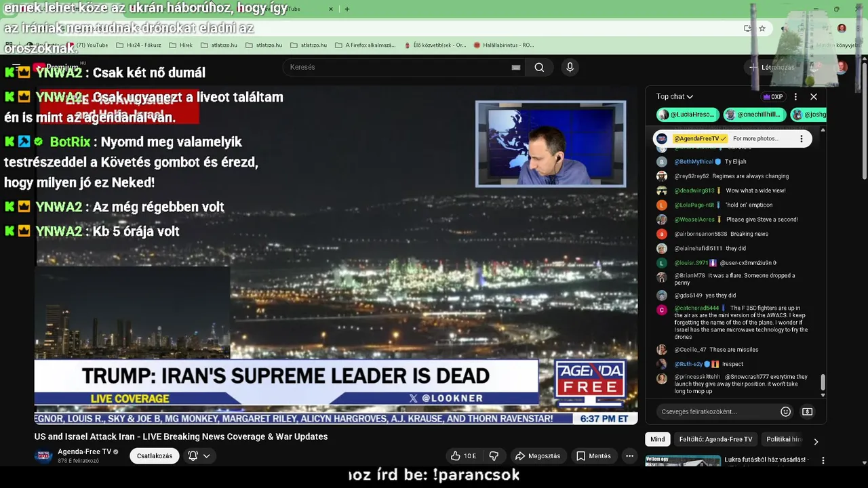
Task: Open the A Firefox alkalmazá... bookmark folder
Action: 365,45
